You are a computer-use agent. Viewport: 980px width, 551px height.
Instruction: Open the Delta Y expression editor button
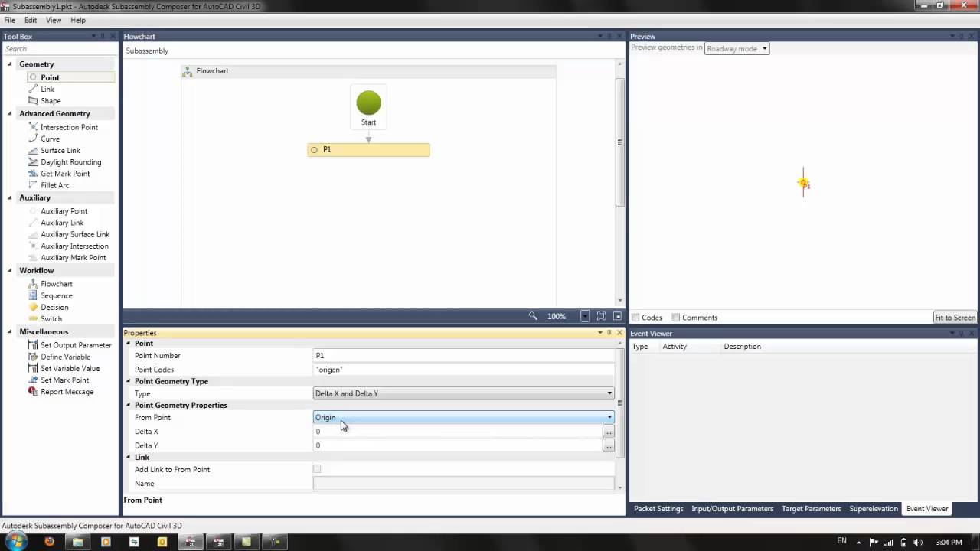[x=608, y=445]
